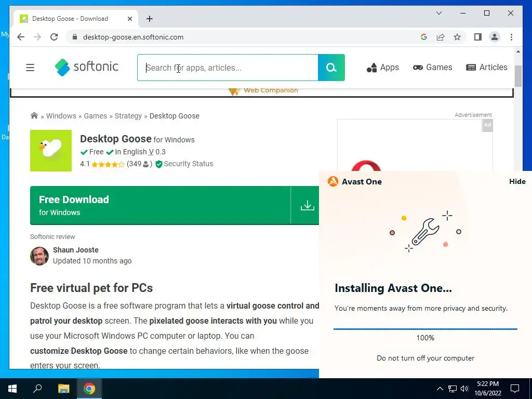Expand the Chrome tab search chevron
This screenshot has width=532, height=399.
point(438,13)
